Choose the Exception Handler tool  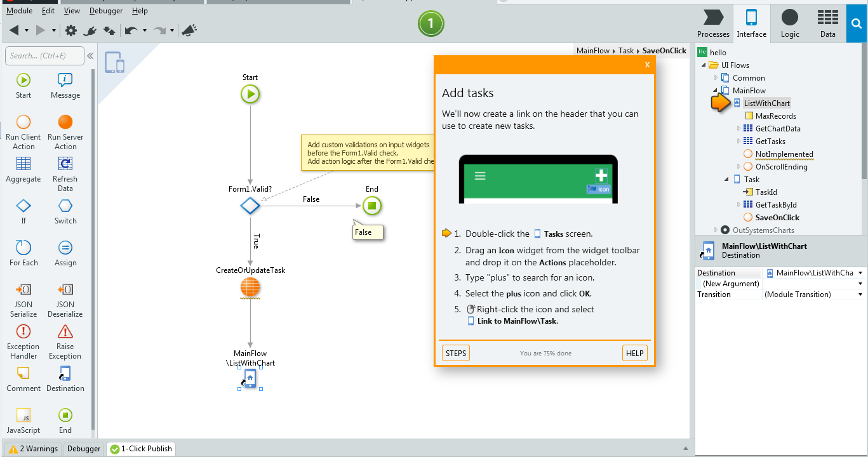coord(23,341)
